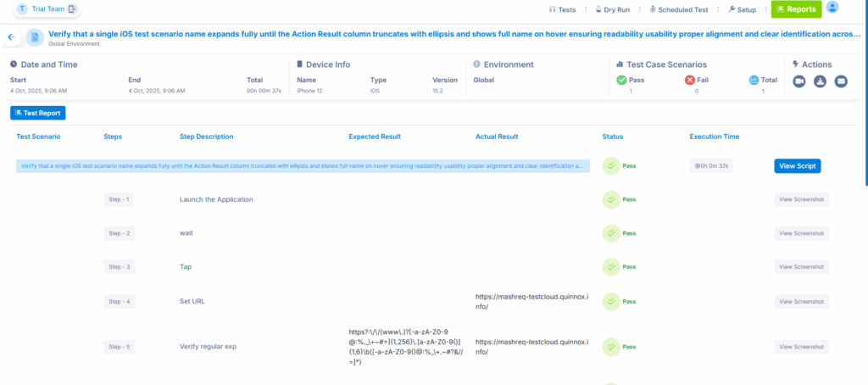This screenshot has width=868, height=385.
Task: Click the switch team icon beside Trial Team
Action: pos(72,9)
